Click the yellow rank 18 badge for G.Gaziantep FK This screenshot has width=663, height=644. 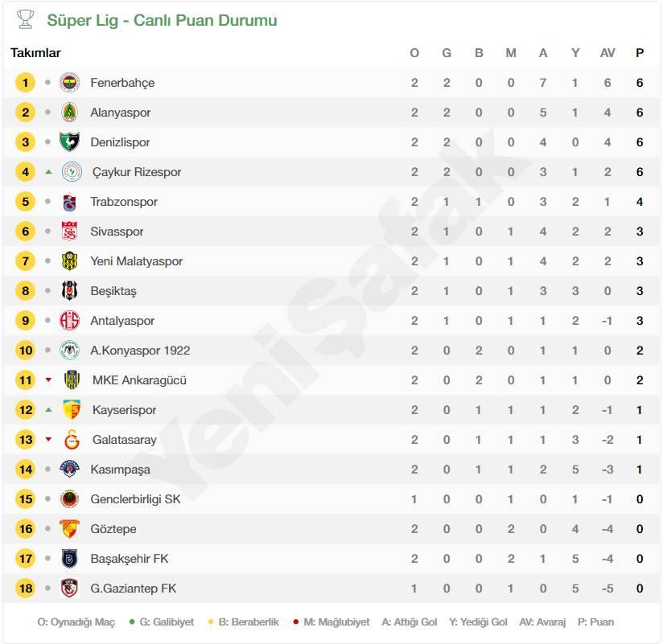[26, 589]
